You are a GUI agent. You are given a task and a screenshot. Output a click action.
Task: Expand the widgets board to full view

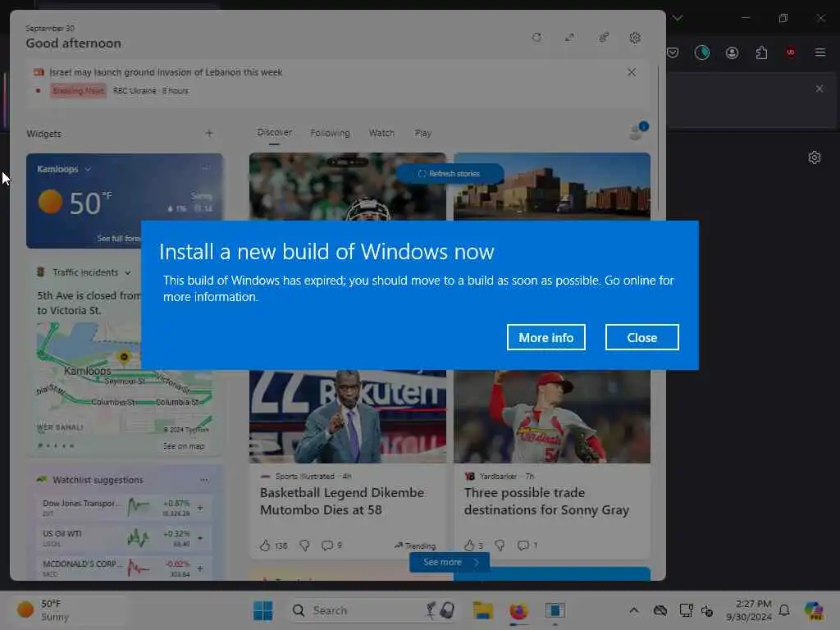pos(569,38)
